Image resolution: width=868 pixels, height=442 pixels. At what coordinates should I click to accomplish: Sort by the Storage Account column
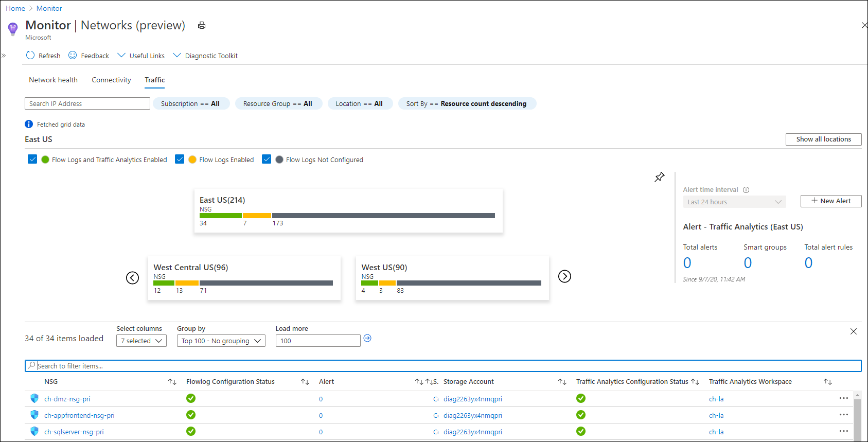point(562,382)
